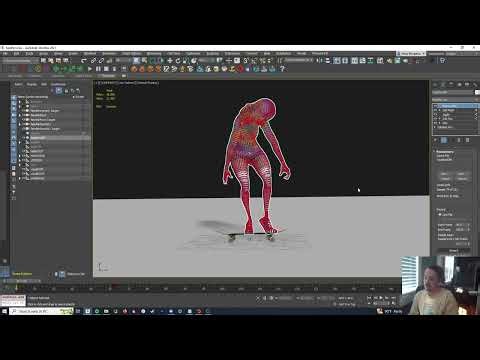The height and width of the screenshot is (360, 480).
Task: Click the object color swatch beside the name field
Action: pyautogui.click(x=477, y=92)
